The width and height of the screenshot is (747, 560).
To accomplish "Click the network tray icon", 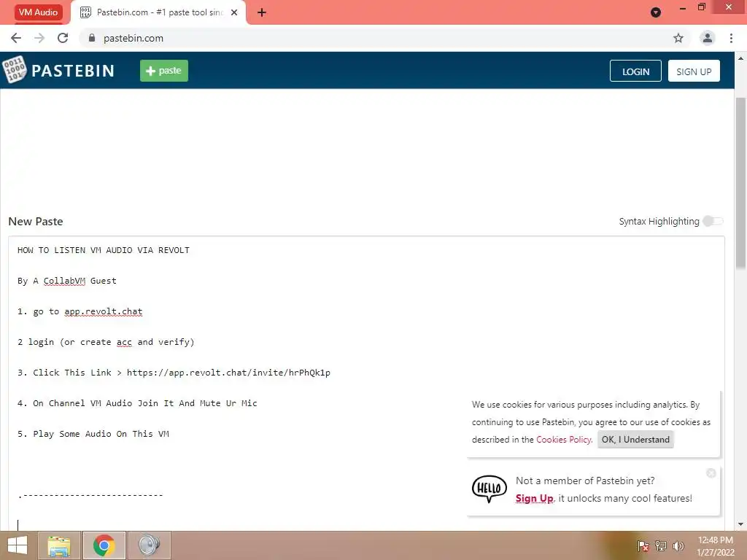I will tap(661, 546).
